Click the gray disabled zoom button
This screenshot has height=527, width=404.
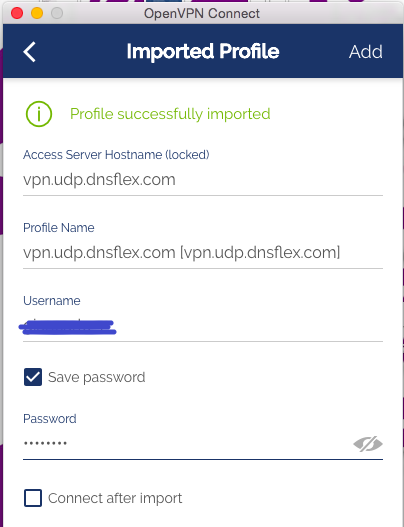pyautogui.click(x=57, y=13)
